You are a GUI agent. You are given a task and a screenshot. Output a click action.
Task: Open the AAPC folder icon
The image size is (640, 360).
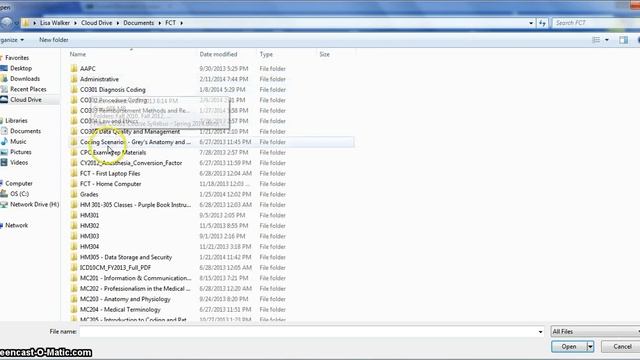coord(74,69)
